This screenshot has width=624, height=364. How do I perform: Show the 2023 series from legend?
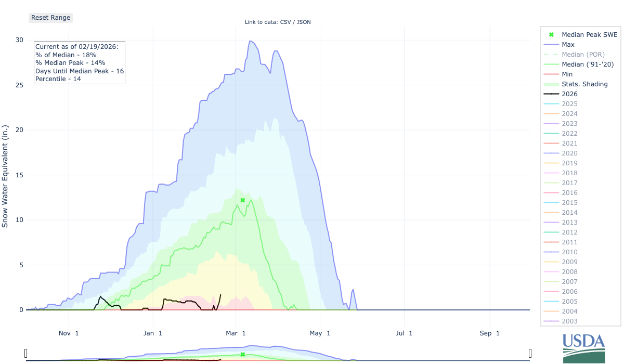(569, 124)
